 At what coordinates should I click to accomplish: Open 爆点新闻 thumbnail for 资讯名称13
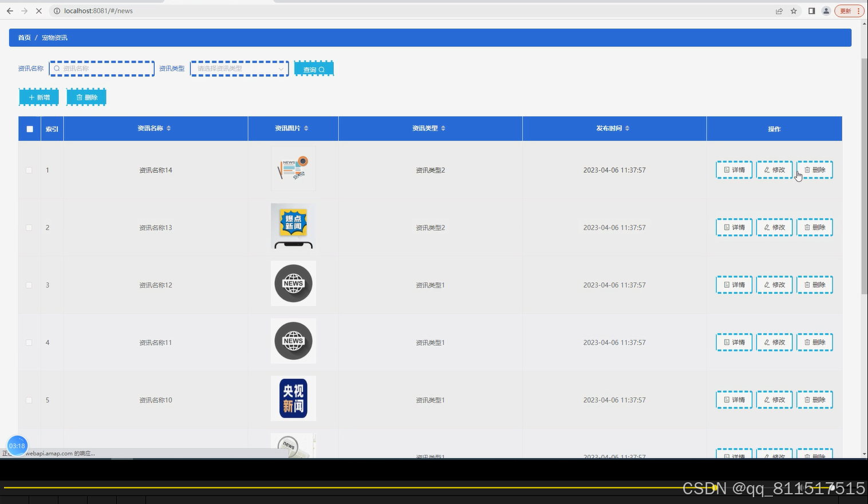293,226
